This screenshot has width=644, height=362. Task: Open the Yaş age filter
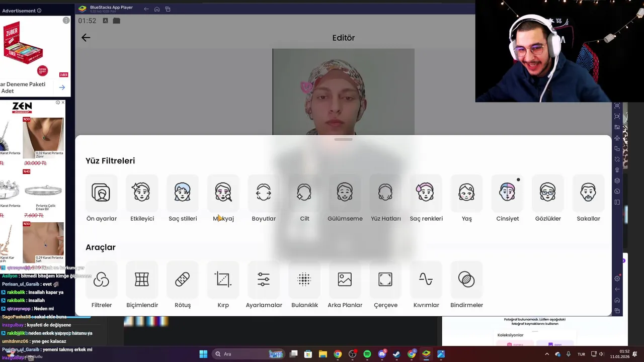[467, 198]
